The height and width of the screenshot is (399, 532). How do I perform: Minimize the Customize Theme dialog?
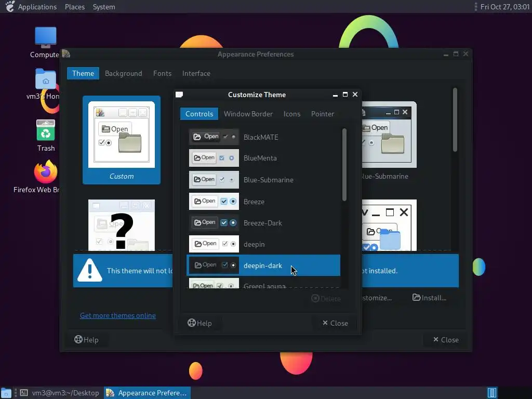(335, 95)
